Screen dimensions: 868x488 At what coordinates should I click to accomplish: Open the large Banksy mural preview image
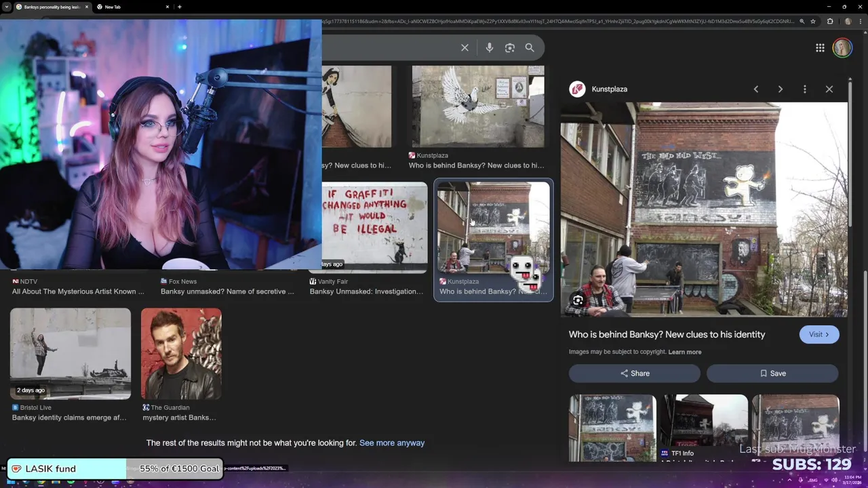tap(704, 209)
